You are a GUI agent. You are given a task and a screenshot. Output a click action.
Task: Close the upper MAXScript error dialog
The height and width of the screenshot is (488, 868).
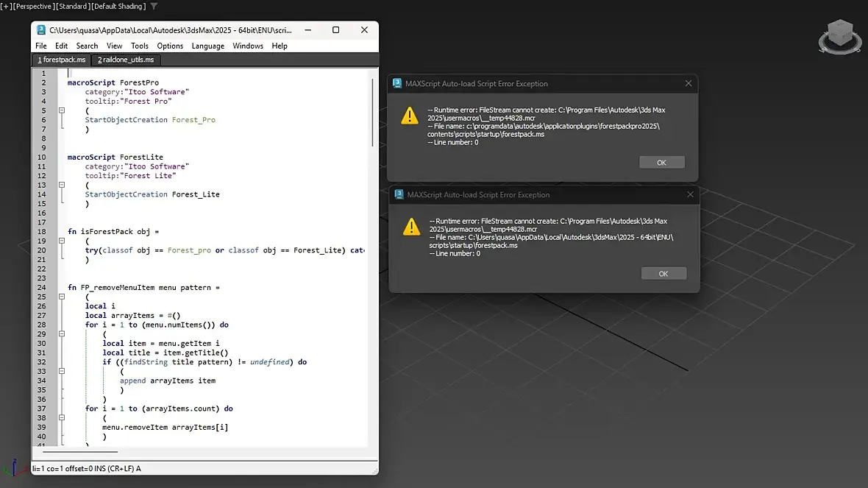point(688,83)
